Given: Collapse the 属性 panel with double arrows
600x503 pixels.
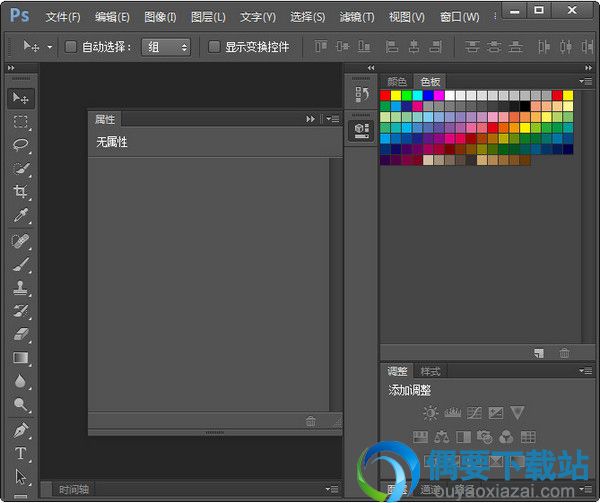Looking at the screenshot, I should tap(310, 119).
